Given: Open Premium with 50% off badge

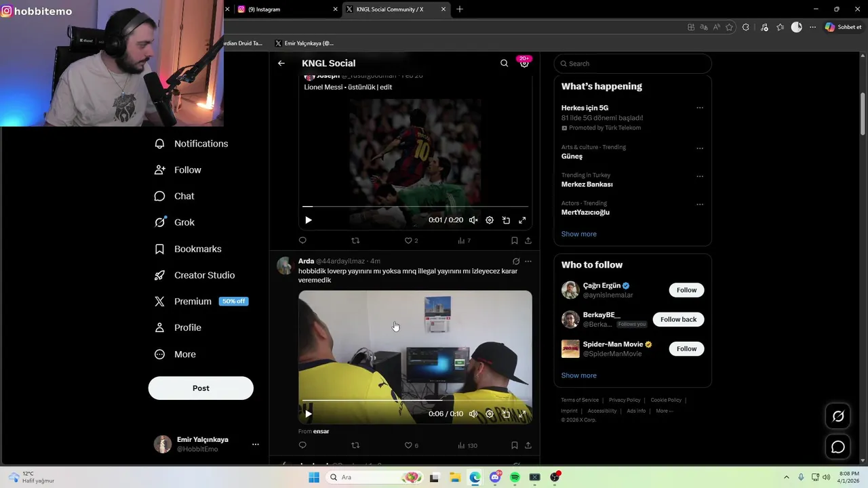Looking at the screenshot, I should point(201,302).
